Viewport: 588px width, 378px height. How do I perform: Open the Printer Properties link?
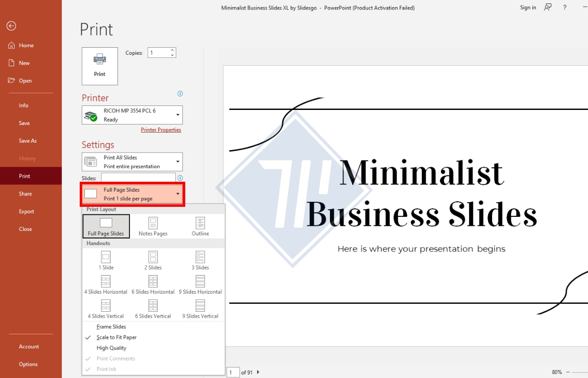pos(161,130)
